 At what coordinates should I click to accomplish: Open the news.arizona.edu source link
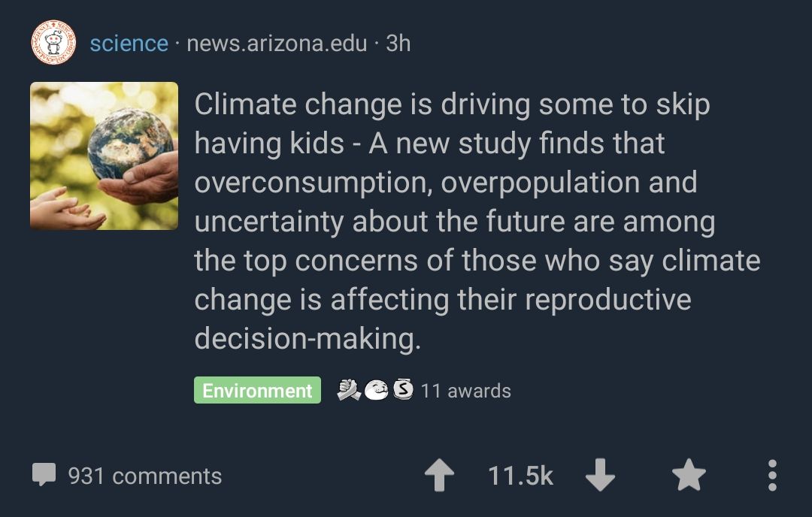pos(277,44)
